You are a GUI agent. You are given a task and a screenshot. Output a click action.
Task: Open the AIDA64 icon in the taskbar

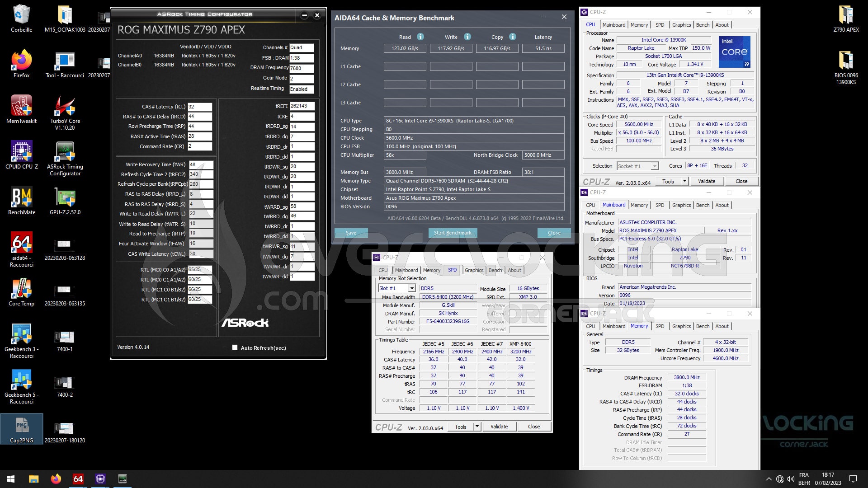point(78,479)
